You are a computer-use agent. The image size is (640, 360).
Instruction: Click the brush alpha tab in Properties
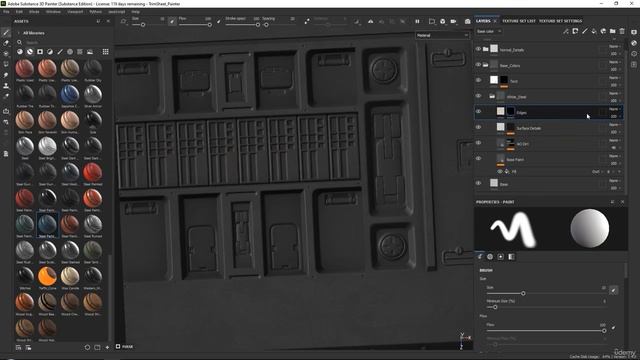click(490, 257)
